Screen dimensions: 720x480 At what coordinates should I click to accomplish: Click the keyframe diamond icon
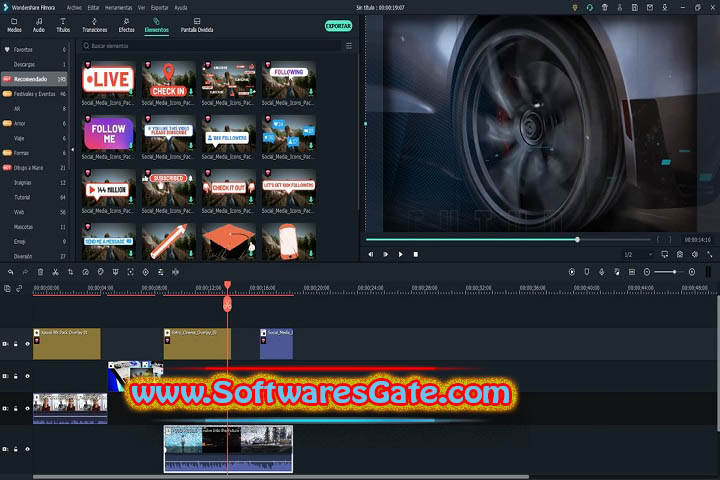(x=146, y=272)
